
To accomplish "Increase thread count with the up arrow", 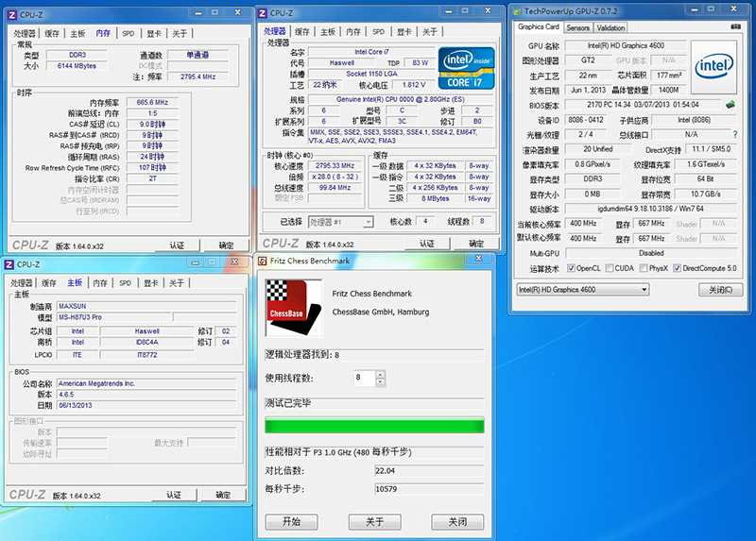I will [381, 374].
